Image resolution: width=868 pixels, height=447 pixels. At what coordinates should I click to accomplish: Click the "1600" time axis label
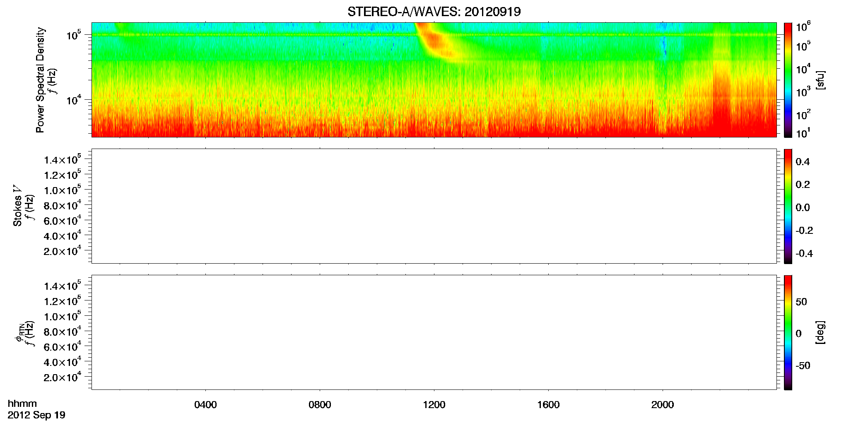(x=548, y=405)
